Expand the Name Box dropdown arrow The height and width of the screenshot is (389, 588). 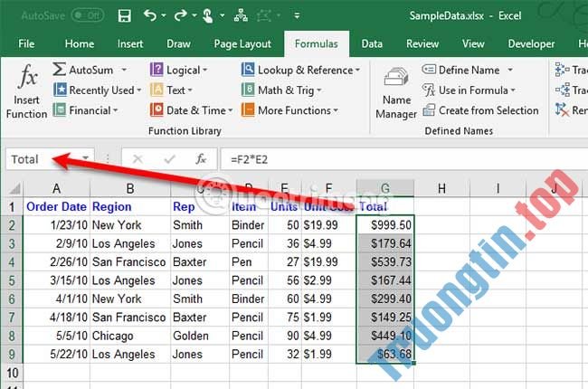click(x=86, y=158)
